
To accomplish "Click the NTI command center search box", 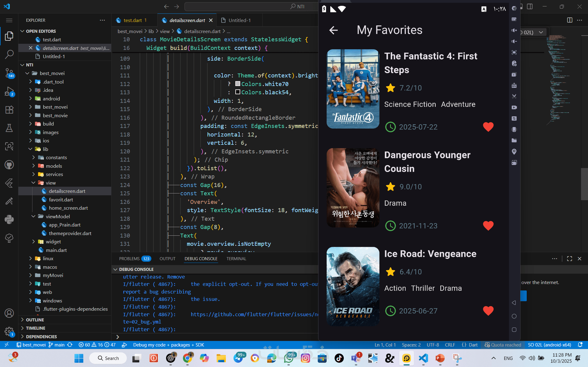I will pyautogui.click(x=251, y=6).
